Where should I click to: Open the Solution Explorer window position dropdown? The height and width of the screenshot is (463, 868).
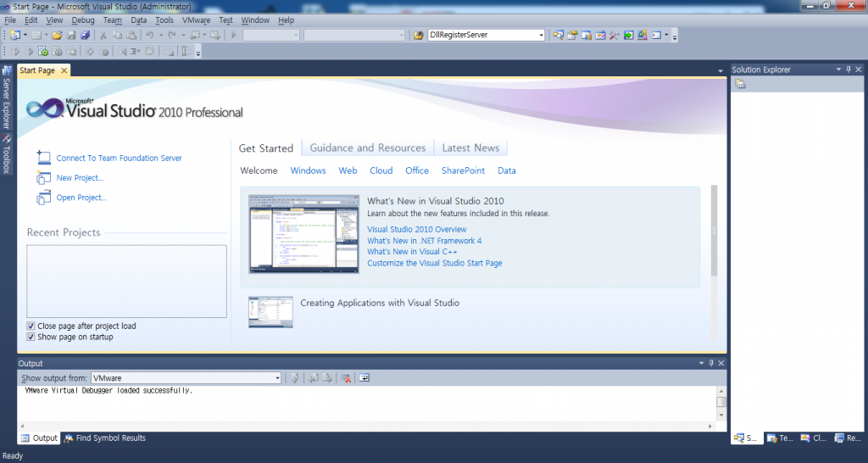coord(838,70)
